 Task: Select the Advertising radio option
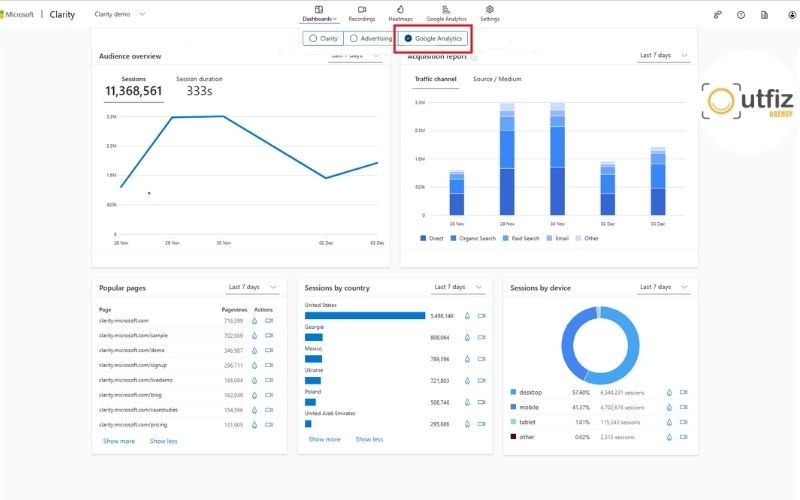point(371,38)
